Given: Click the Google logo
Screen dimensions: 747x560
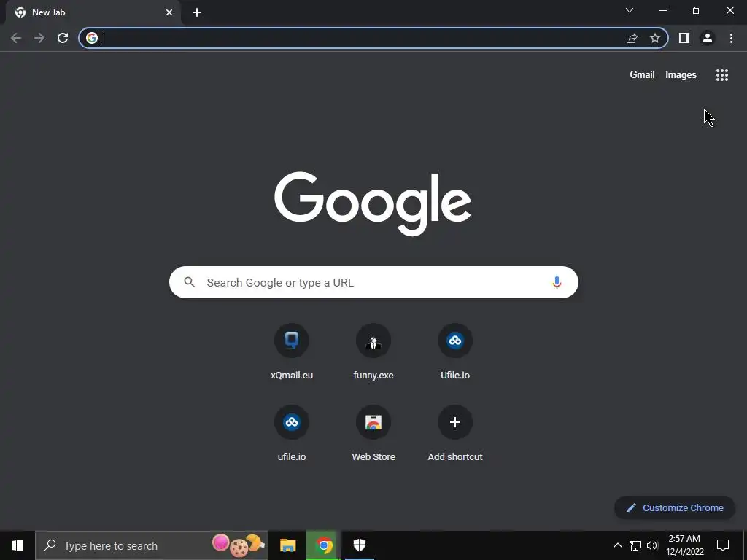Looking at the screenshot, I should point(373,203).
